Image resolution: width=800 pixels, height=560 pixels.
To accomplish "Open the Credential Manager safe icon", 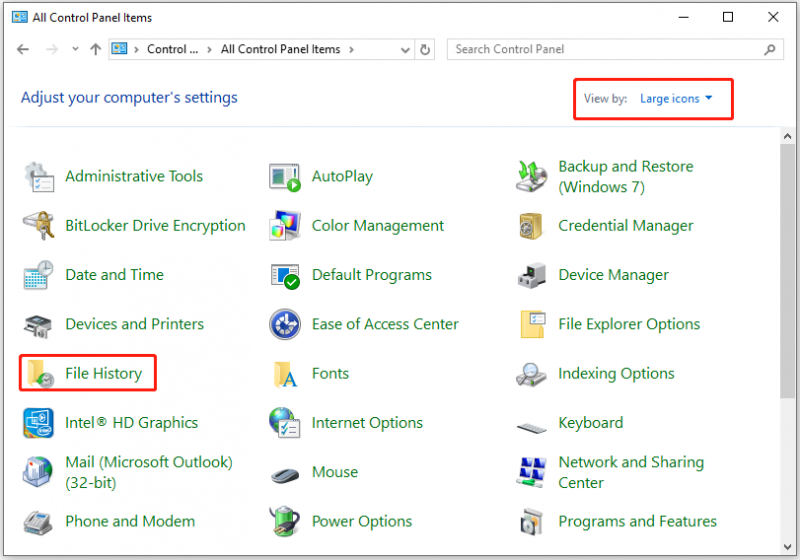I will click(x=531, y=225).
